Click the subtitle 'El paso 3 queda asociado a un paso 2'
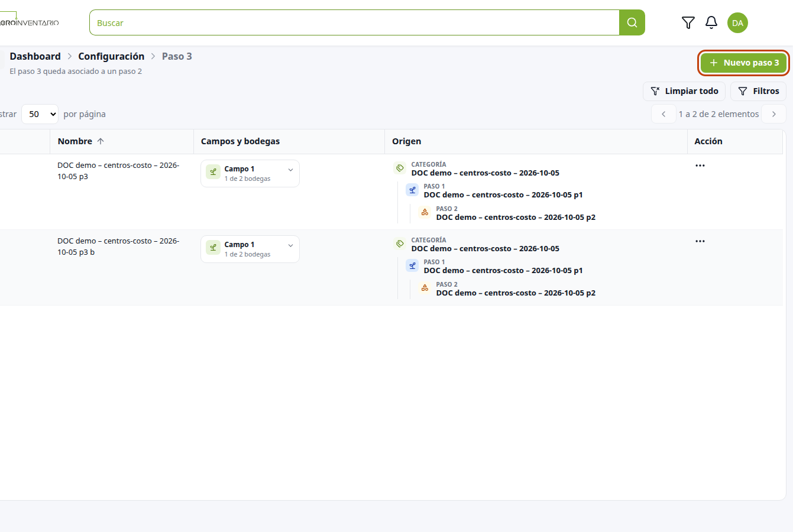 pos(76,72)
